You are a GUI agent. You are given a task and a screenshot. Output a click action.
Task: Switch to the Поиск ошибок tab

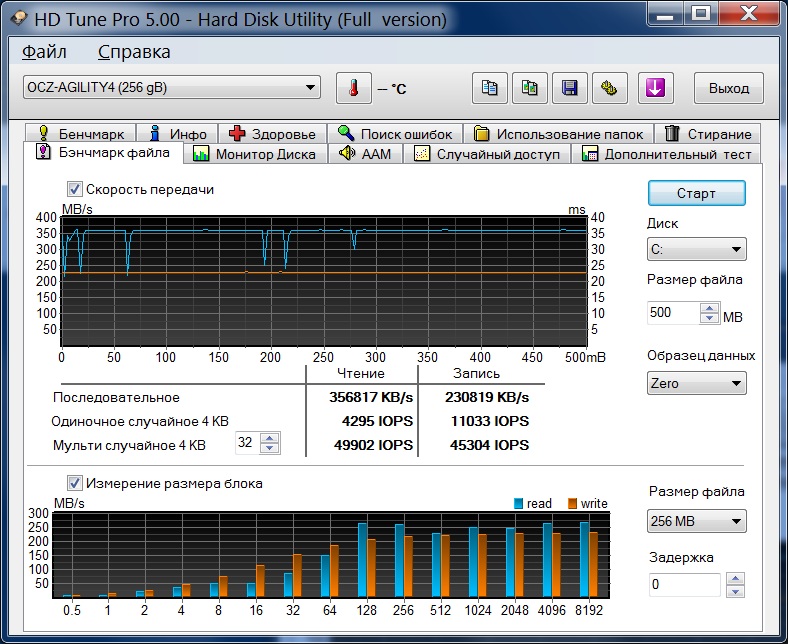396,134
